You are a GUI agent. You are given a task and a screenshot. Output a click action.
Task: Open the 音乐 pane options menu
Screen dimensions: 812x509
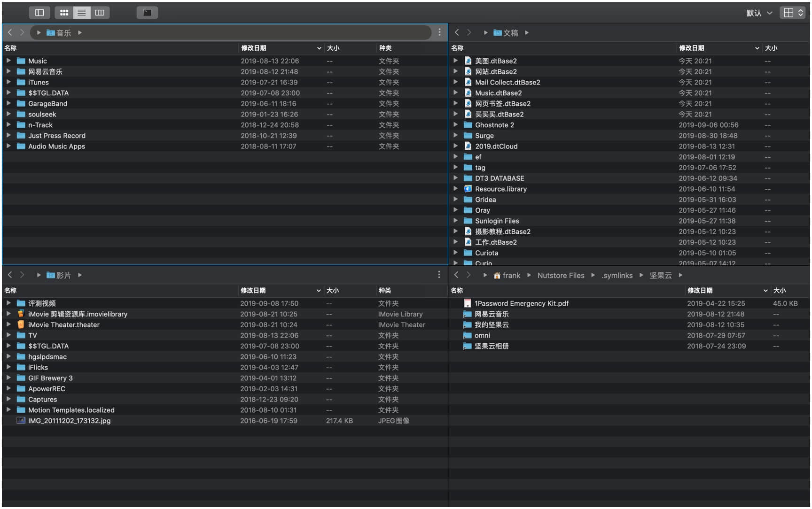tap(439, 32)
